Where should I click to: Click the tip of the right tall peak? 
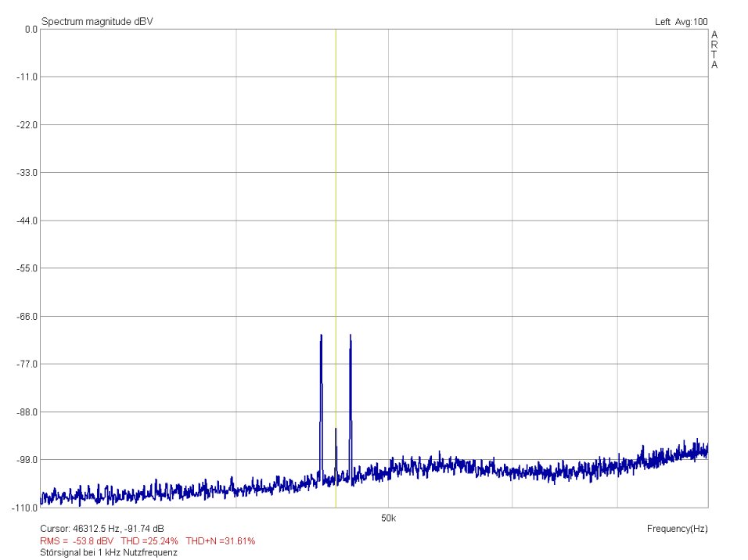pyautogui.click(x=351, y=336)
